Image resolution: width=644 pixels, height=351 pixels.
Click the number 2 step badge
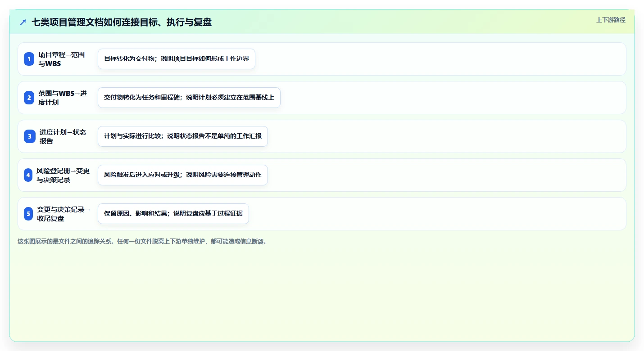(29, 98)
